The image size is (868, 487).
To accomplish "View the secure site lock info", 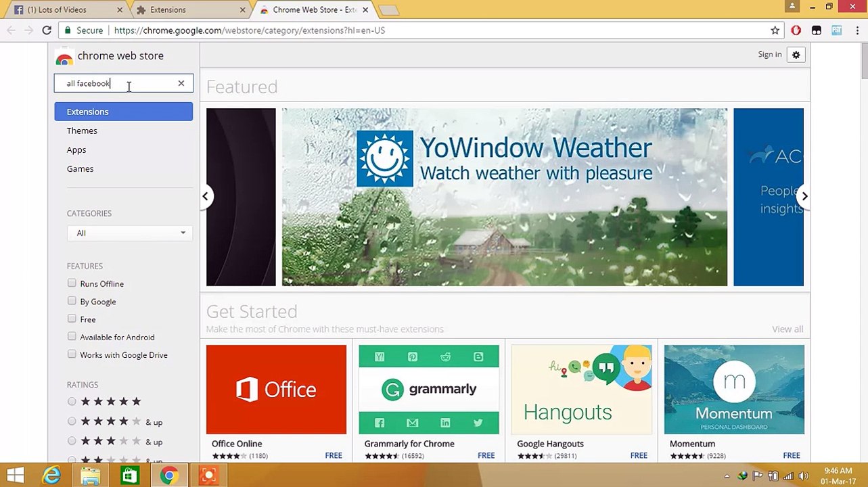I will pyautogui.click(x=83, y=30).
